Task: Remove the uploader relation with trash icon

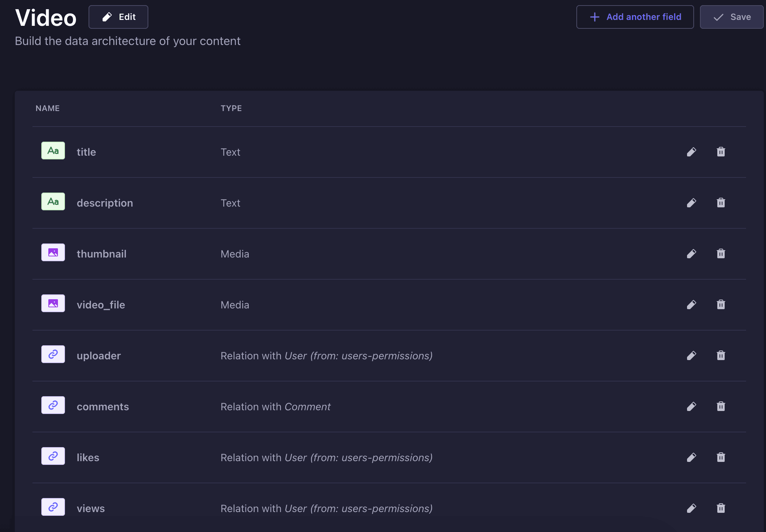Action: pyautogui.click(x=721, y=356)
